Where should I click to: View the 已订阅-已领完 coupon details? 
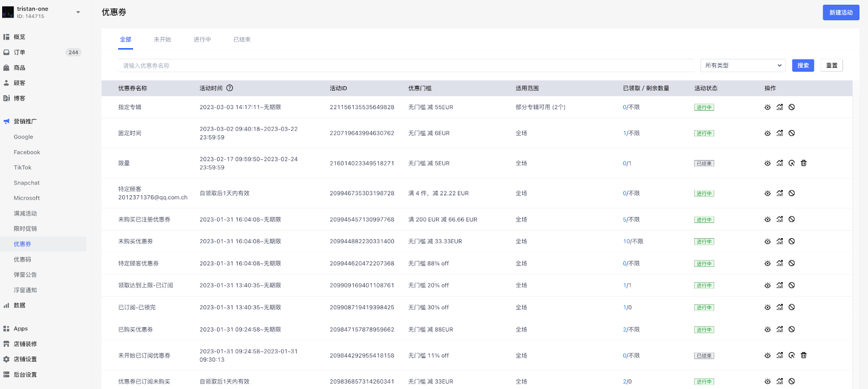[x=768, y=308]
